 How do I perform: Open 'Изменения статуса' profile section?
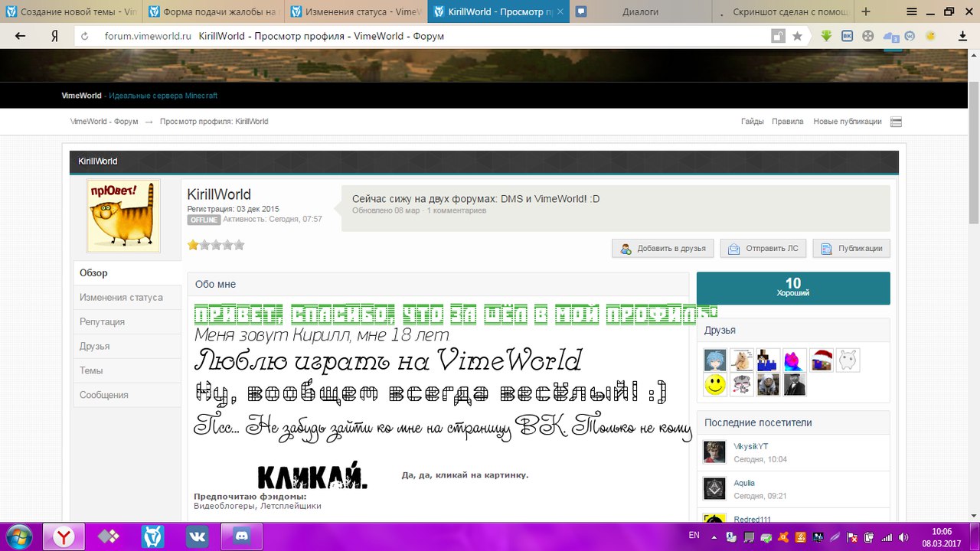pos(127,297)
